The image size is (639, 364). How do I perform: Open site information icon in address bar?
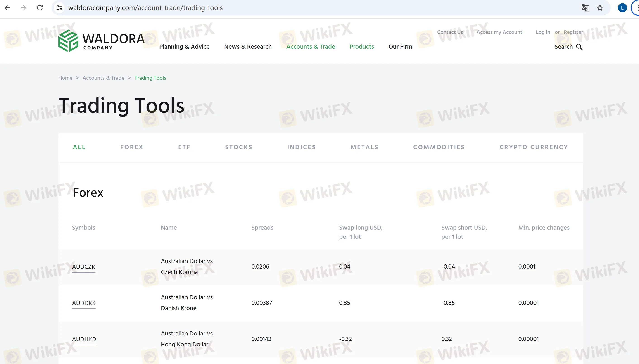pyautogui.click(x=59, y=8)
